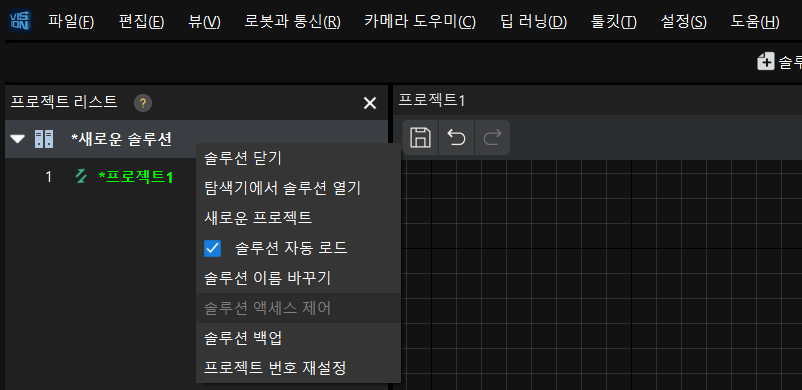802x390 pixels.
Task: Click the save diskette icon
Action: (420, 138)
